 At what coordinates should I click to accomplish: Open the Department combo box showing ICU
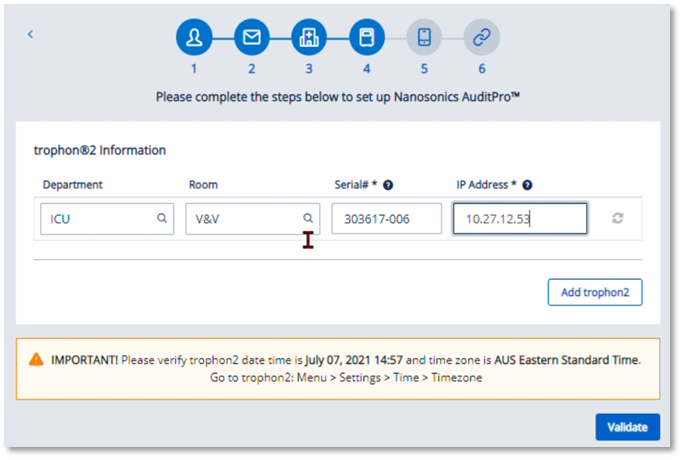pos(107,219)
